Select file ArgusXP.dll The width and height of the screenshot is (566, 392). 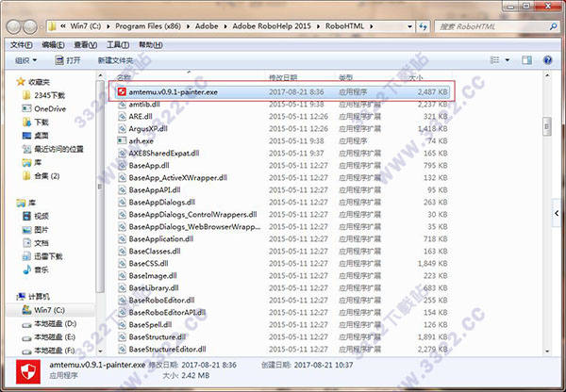point(148,129)
